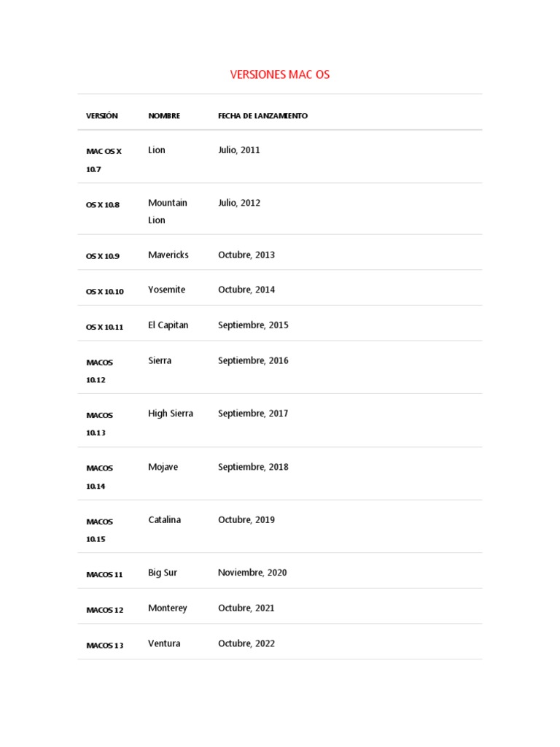Select the 'Mavericks' name cell
The image size is (560, 747).
168,255
